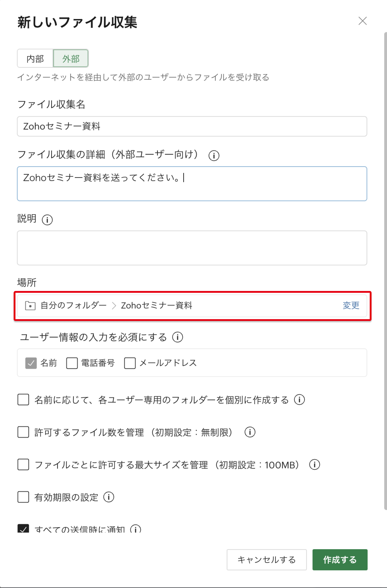Click the キャンセルする button
The height and width of the screenshot is (588, 387).
tap(266, 560)
